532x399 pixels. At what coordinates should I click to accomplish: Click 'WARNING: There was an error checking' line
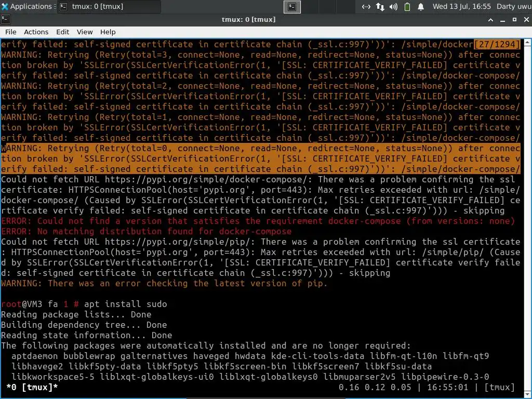(164, 283)
